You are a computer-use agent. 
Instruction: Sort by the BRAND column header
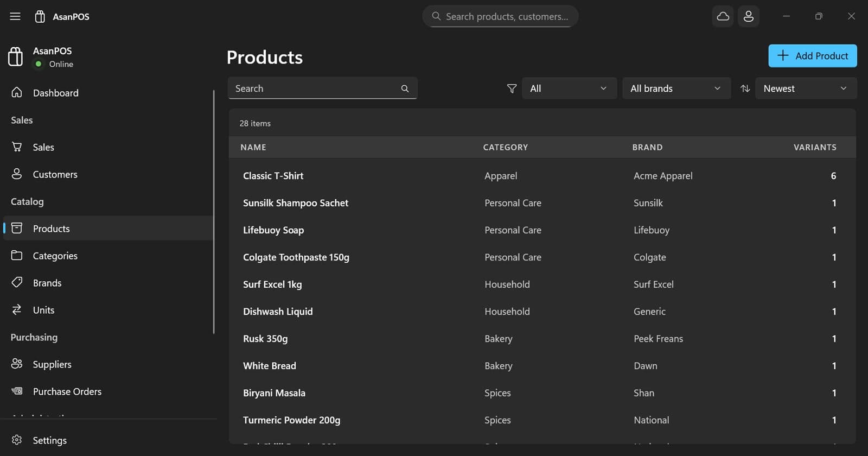pyautogui.click(x=647, y=147)
